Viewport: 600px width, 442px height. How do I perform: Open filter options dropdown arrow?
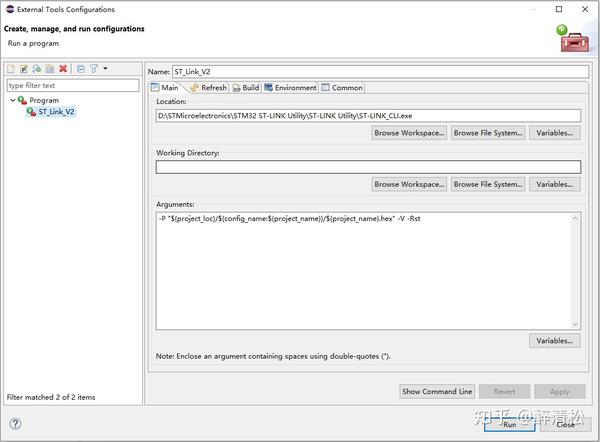click(x=105, y=69)
